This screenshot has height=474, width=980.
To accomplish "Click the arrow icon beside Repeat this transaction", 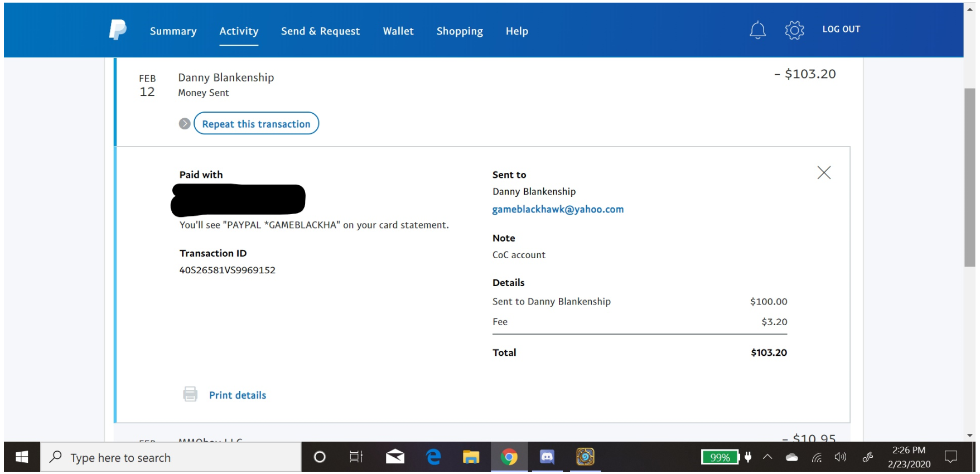I will tap(185, 124).
